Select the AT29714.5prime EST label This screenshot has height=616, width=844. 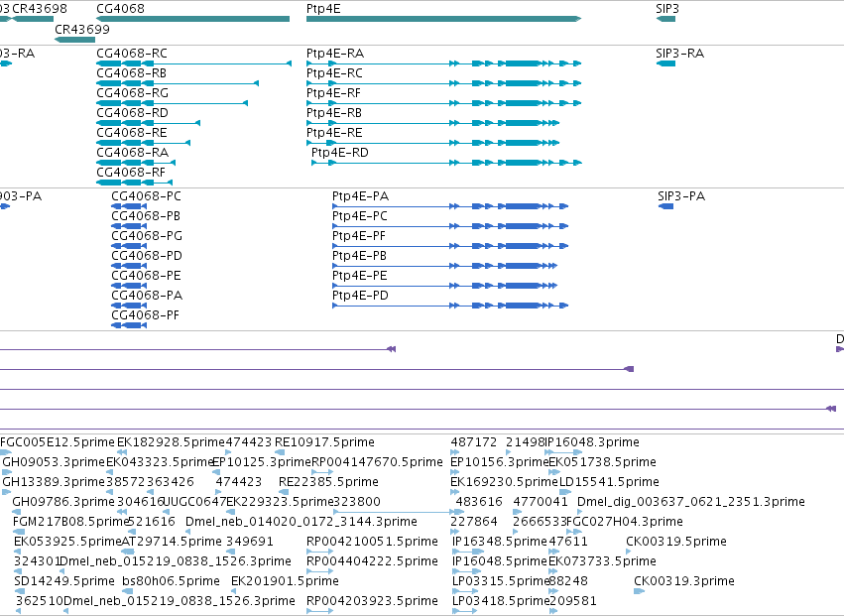pyautogui.click(x=172, y=542)
